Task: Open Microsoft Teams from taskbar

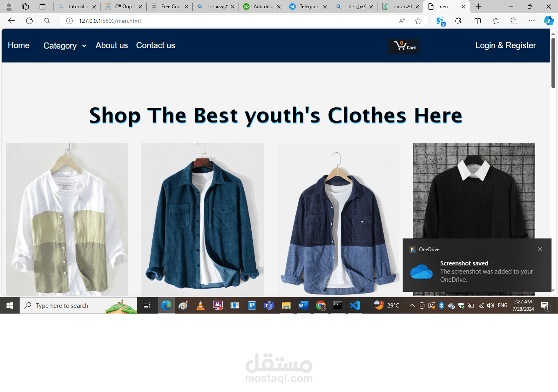Action: click(x=269, y=305)
